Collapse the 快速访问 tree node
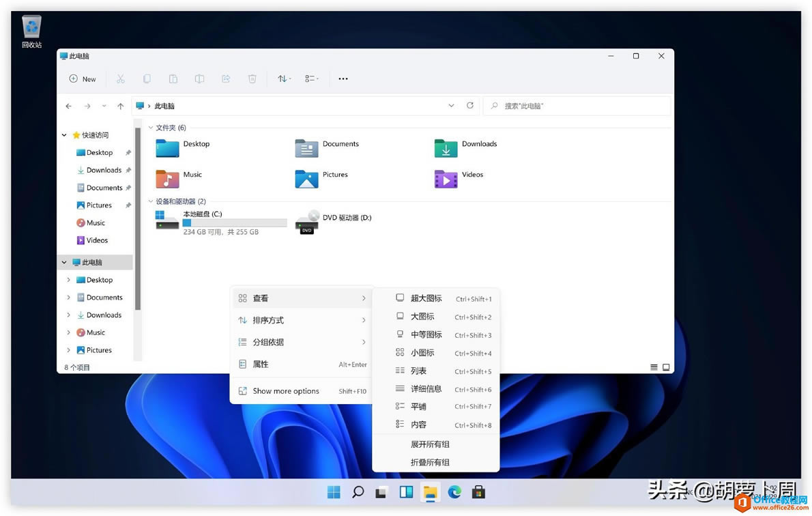This screenshot has width=812, height=516. pyautogui.click(x=64, y=135)
